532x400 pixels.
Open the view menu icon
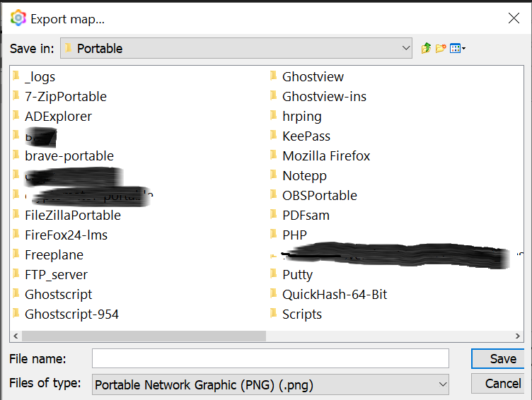tap(457, 49)
